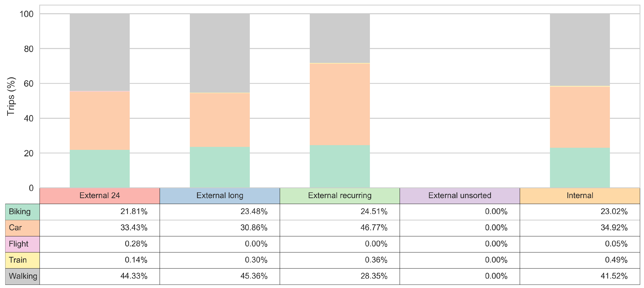Select the External 24 column header
Screen dimensions: 644x288
(x=99, y=195)
